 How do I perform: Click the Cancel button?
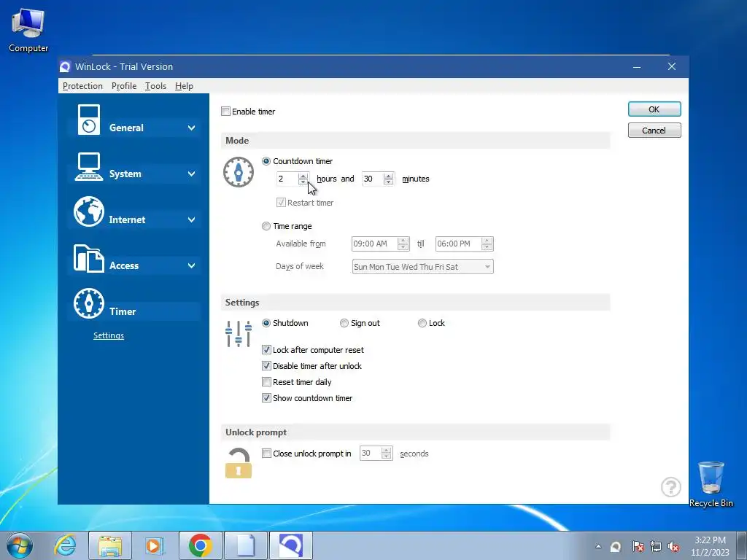(x=654, y=131)
